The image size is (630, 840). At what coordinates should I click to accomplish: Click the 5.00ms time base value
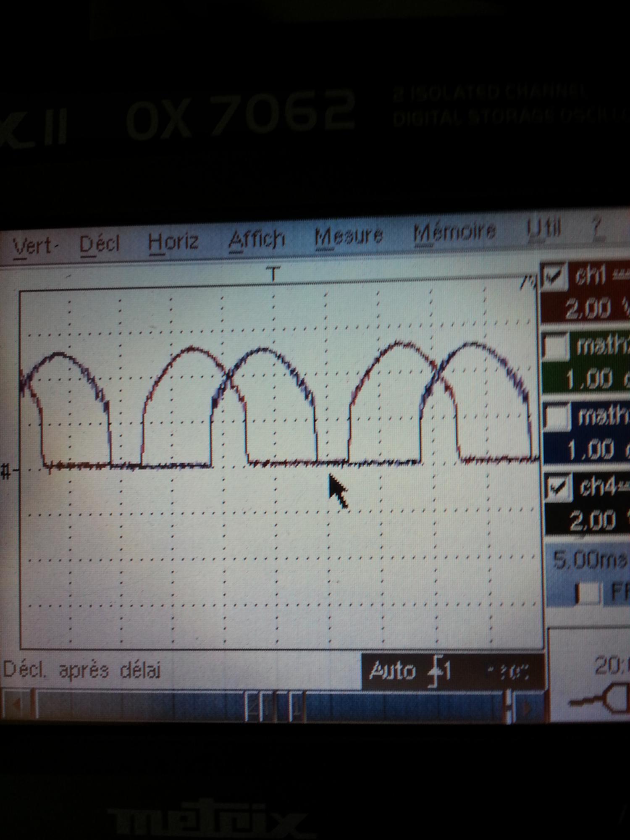591,559
